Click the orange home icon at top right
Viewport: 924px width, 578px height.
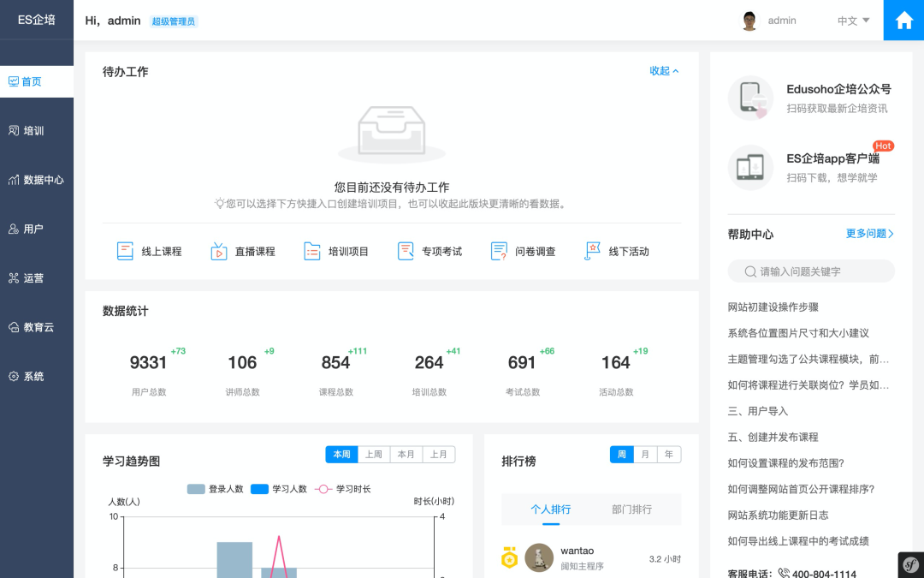click(x=903, y=20)
